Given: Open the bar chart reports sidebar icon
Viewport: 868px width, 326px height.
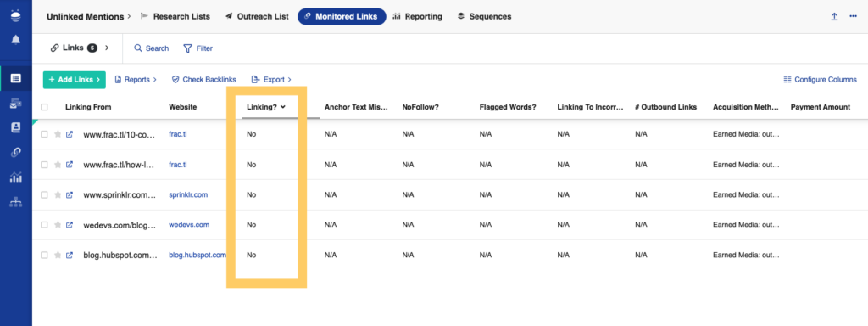Looking at the screenshot, I should (15, 177).
